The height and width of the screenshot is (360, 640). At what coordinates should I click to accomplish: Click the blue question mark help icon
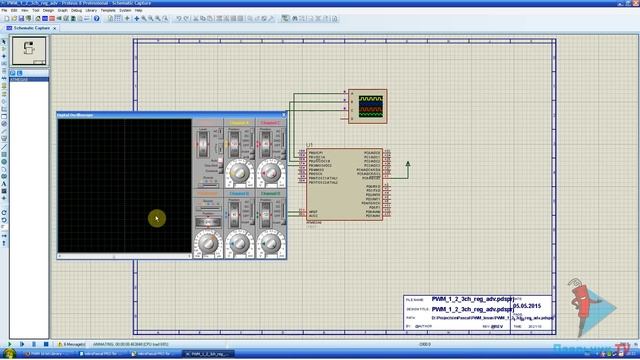point(96,18)
